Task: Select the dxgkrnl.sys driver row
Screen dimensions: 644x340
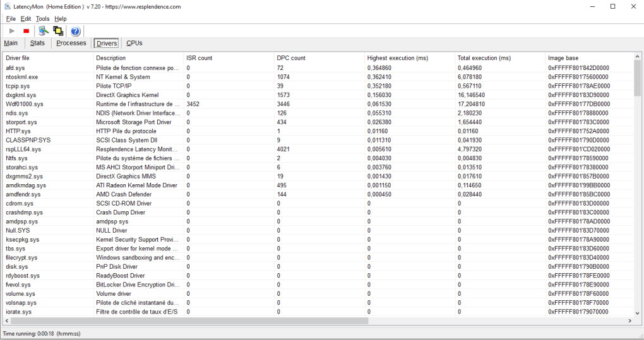Action: pos(318,95)
